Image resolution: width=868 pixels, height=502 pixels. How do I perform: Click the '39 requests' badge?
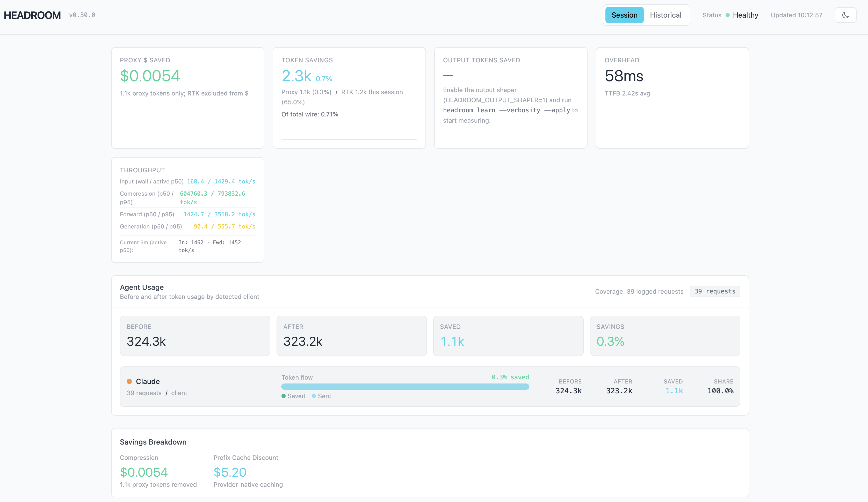715,291
